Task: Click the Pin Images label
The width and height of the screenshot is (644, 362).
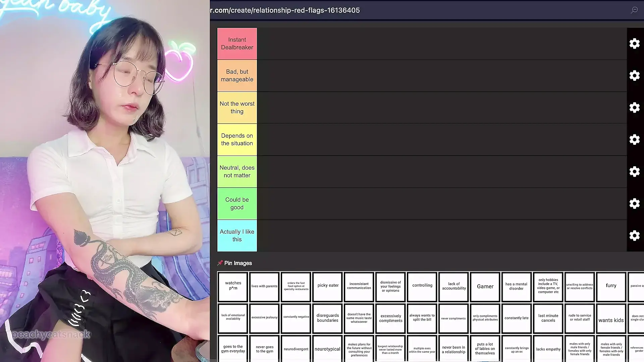Action: coord(238,263)
